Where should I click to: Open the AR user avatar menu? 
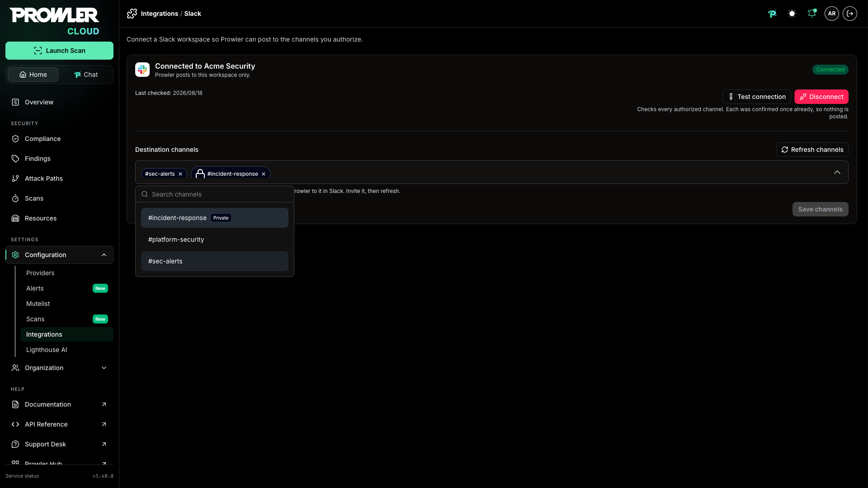(x=832, y=14)
